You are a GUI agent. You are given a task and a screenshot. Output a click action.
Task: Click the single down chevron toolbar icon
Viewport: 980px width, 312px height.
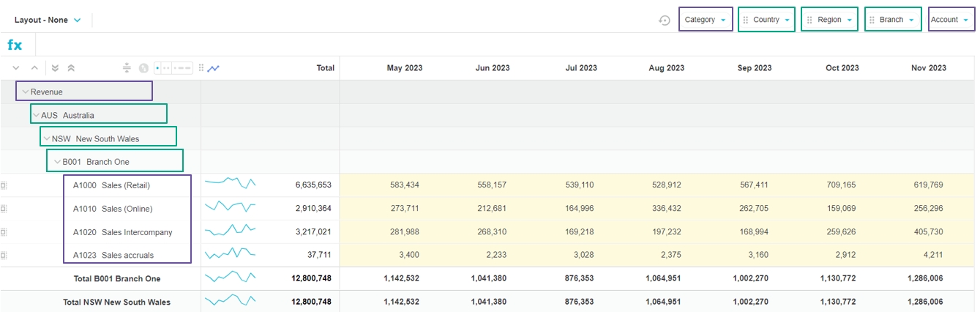pyautogui.click(x=16, y=68)
